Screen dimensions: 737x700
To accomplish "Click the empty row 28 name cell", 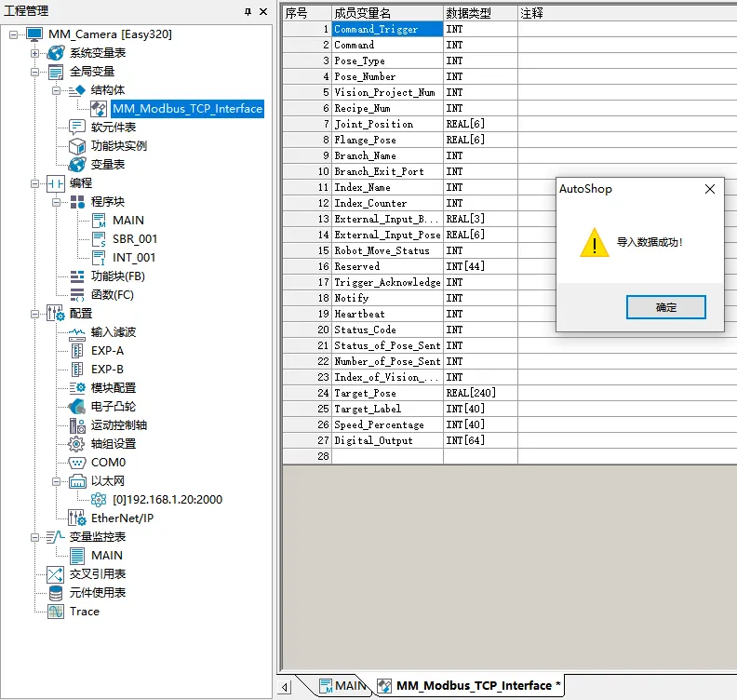I will tap(387, 456).
